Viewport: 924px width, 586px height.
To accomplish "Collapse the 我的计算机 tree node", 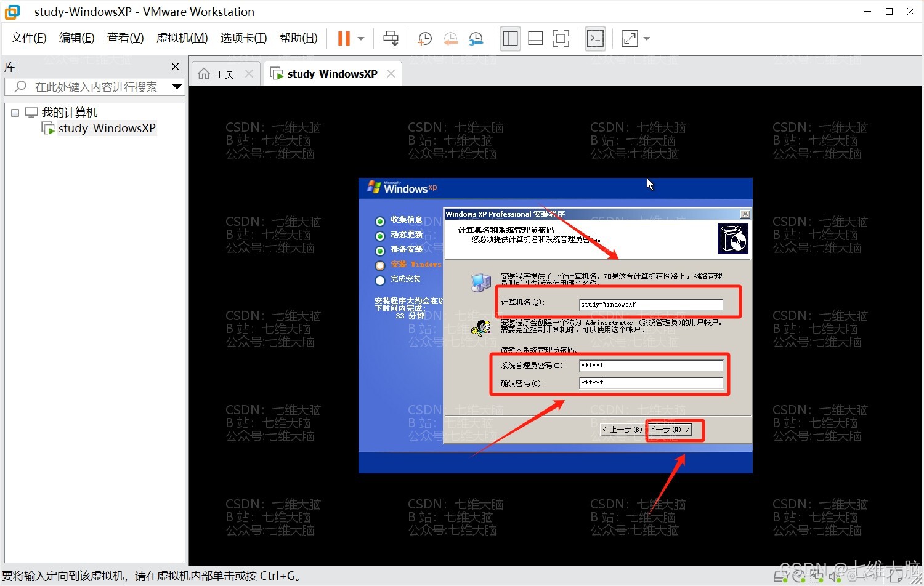I will tap(15, 113).
